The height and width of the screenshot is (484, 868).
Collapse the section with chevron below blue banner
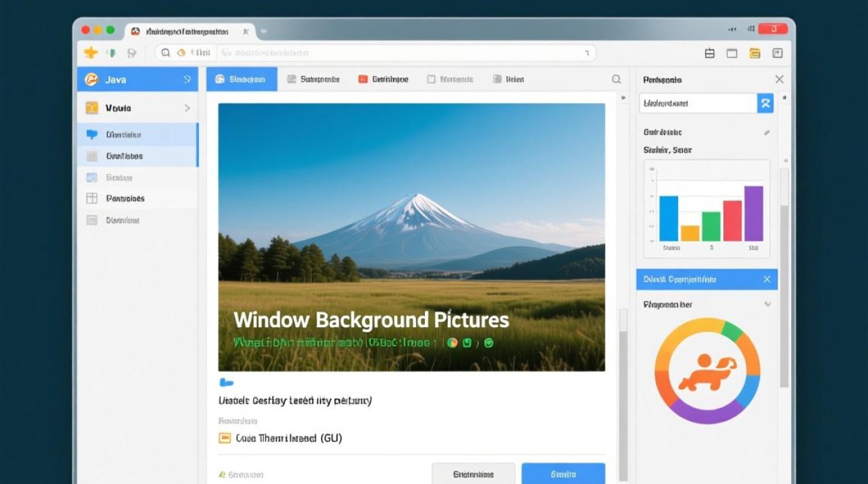pos(767,303)
